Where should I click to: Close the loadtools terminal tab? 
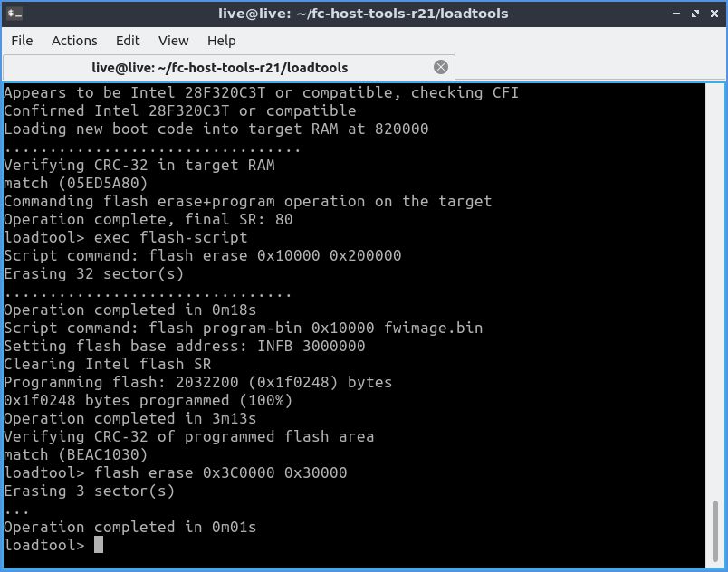[x=441, y=67]
